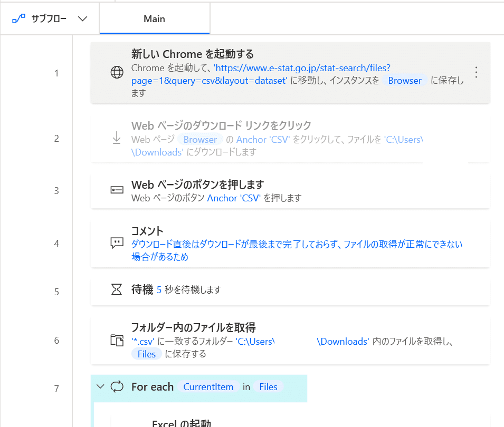Click the hourglass icon of the 待機 action
504x427 pixels.
116,289
